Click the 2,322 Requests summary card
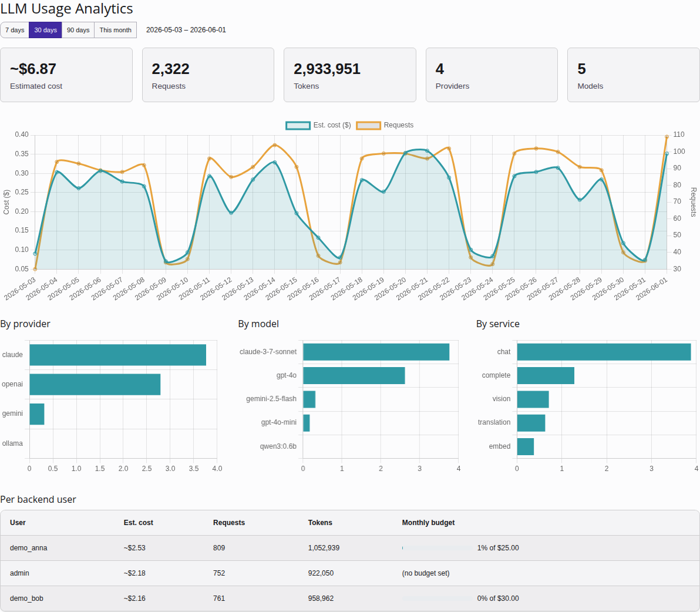 pyautogui.click(x=208, y=75)
